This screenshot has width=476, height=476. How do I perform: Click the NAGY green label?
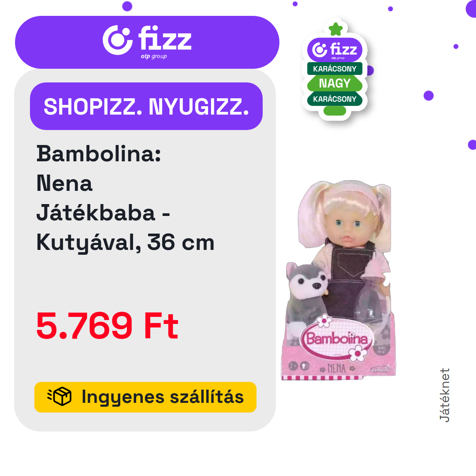coord(335,83)
